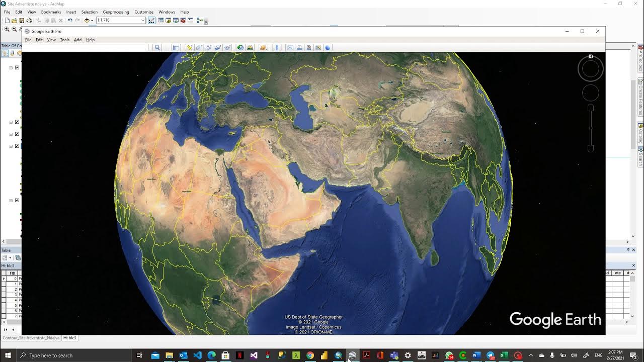
Task: Open the Google Earth Add menu
Action: 77,40
